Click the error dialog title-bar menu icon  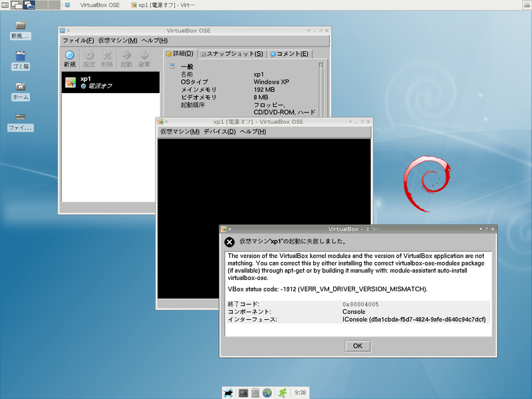pyautogui.click(x=223, y=229)
